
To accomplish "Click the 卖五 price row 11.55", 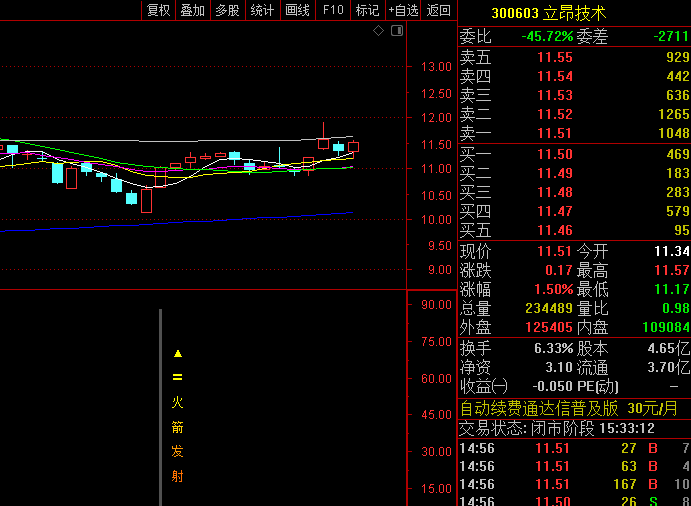I will [554, 57].
